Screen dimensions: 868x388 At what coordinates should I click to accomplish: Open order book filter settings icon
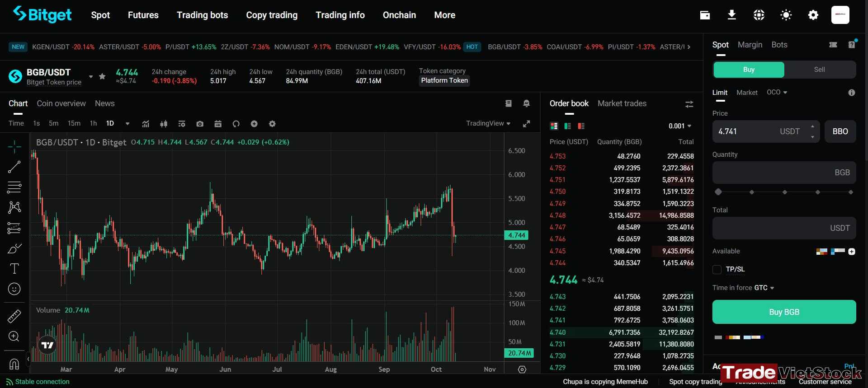[x=689, y=104]
